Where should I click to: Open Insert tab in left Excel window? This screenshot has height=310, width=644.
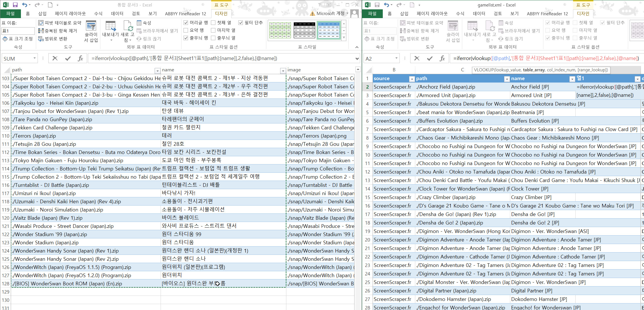42,13
